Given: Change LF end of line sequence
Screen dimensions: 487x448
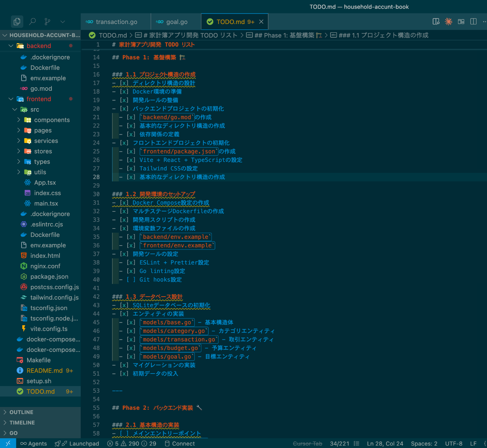Looking at the screenshot, I should (x=473, y=443).
